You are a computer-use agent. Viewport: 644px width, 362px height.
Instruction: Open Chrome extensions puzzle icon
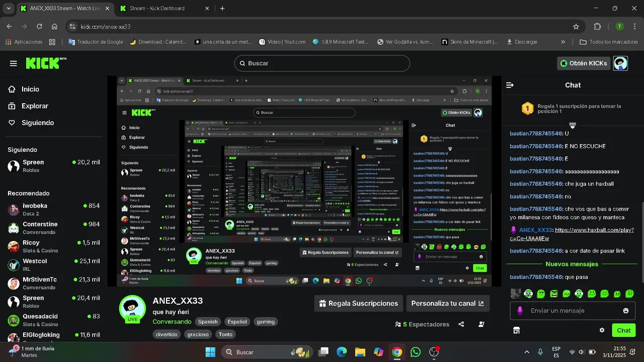pyautogui.click(x=598, y=27)
